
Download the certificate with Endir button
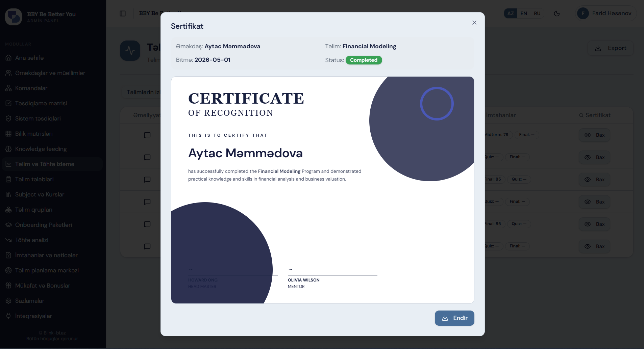[x=454, y=318]
